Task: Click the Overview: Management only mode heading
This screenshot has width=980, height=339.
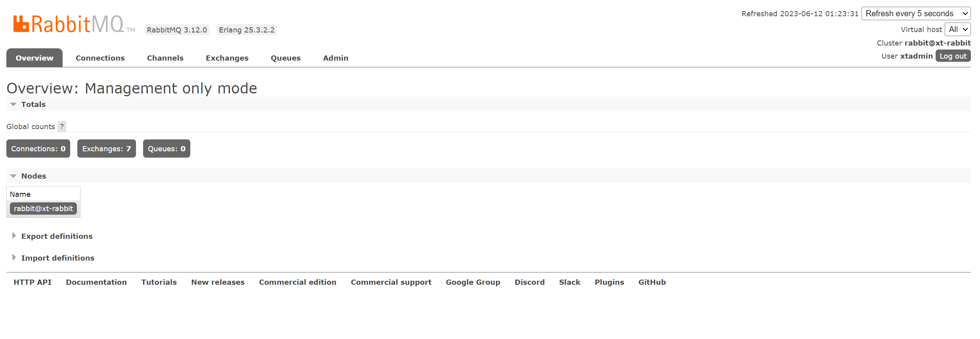Action: pos(132,88)
